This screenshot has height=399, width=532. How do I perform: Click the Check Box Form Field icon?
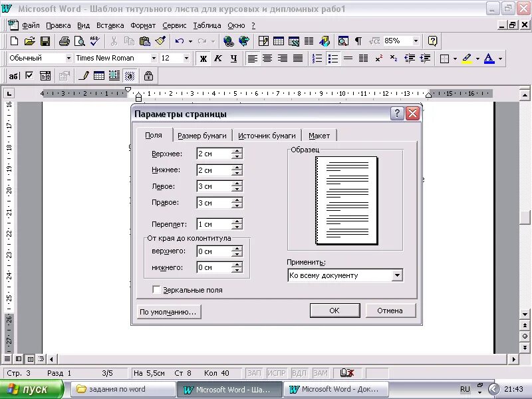tap(29, 76)
